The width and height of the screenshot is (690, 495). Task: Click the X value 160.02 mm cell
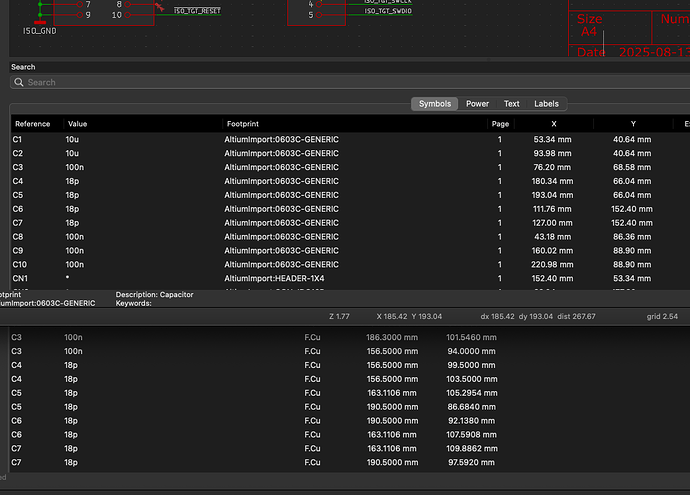pos(552,251)
